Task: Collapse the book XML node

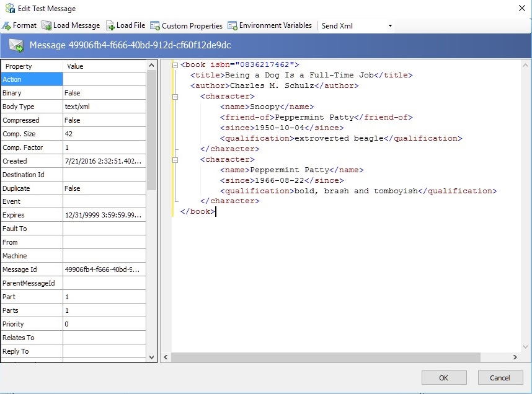Action: click(x=175, y=65)
